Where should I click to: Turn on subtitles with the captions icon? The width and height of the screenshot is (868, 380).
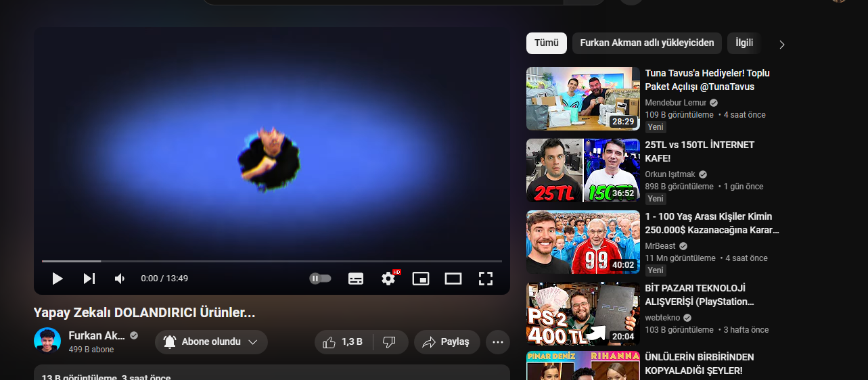point(356,279)
